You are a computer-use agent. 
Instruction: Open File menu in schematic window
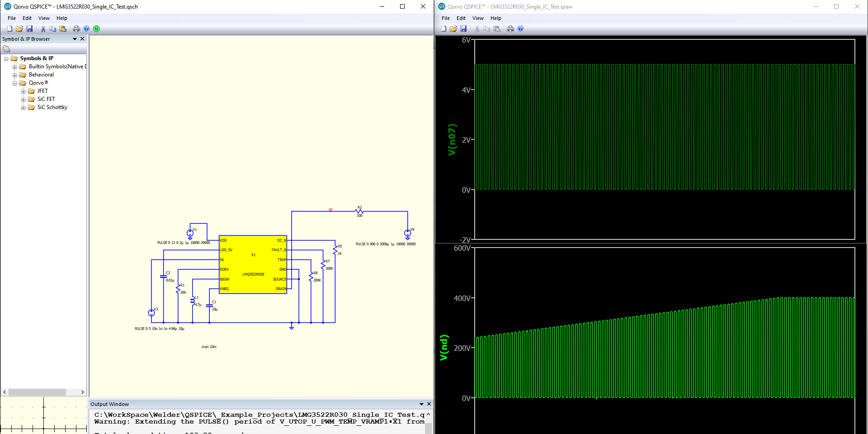tap(12, 18)
